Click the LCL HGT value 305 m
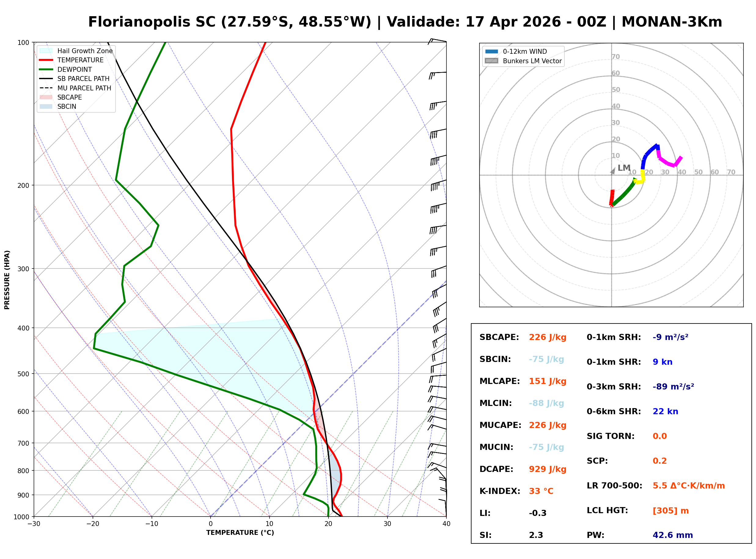Image resolution: width=756 pixels, height=559 pixels. coord(670,511)
